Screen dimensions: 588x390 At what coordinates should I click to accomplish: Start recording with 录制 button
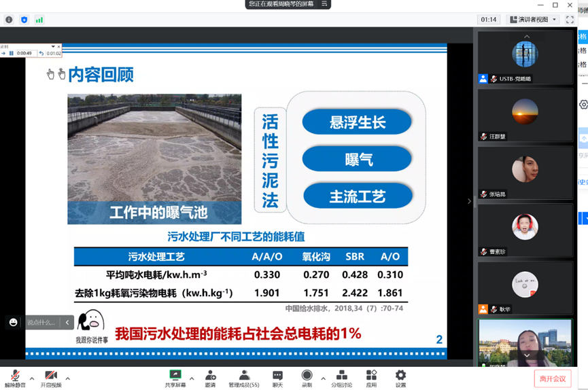point(307,378)
